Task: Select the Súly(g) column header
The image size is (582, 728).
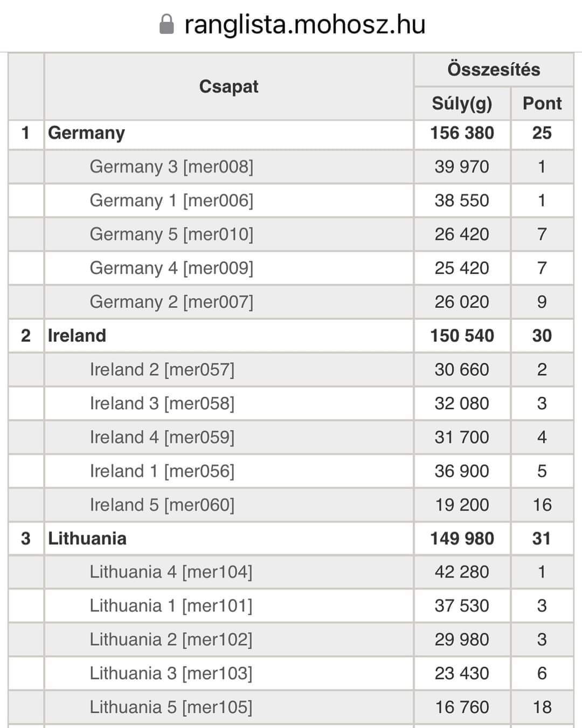Action: (462, 104)
